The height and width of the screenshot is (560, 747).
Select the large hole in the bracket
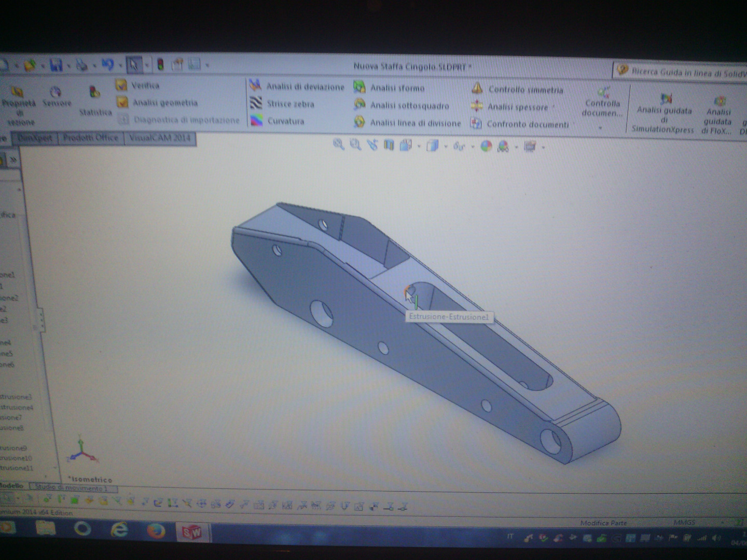pyautogui.click(x=322, y=314)
